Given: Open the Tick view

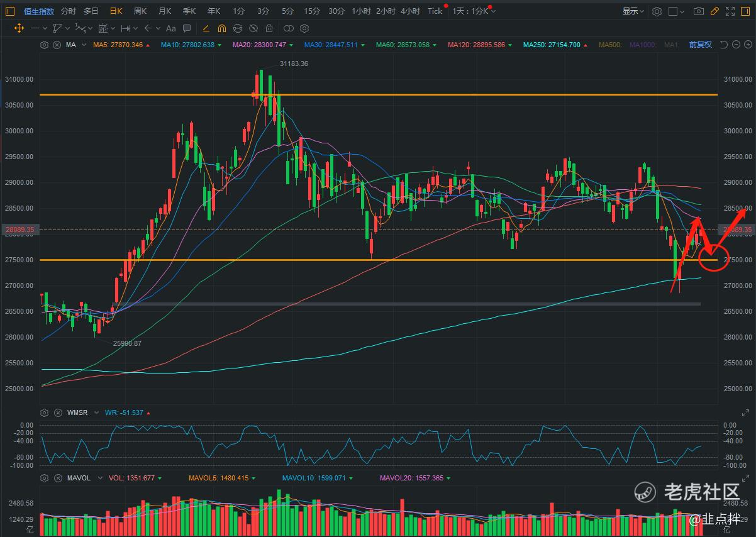Looking at the screenshot, I should [x=435, y=11].
